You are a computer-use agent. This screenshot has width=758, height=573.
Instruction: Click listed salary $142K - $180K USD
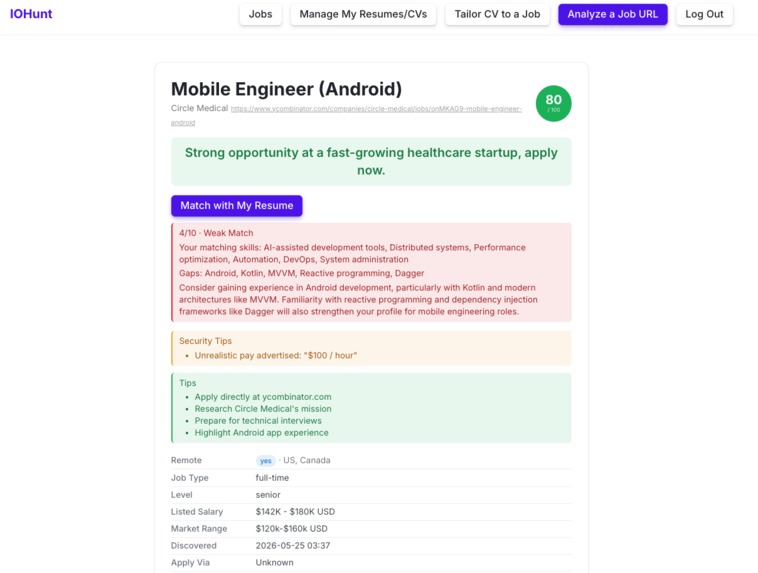point(295,512)
